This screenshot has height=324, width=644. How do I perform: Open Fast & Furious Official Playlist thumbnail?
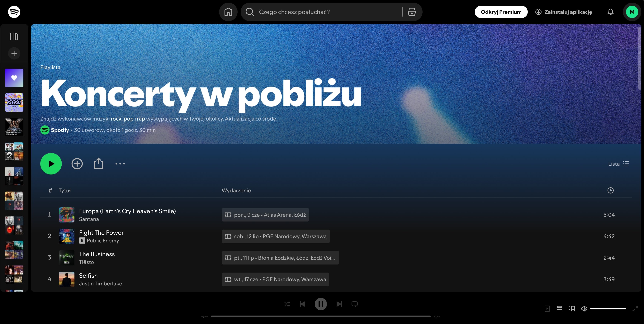tap(14, 127)
